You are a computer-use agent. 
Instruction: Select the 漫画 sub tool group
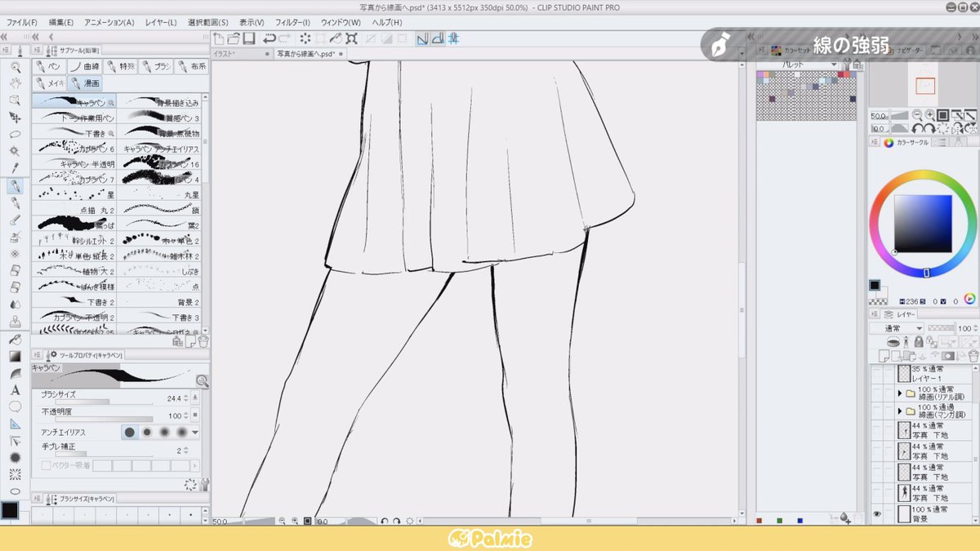84,83
